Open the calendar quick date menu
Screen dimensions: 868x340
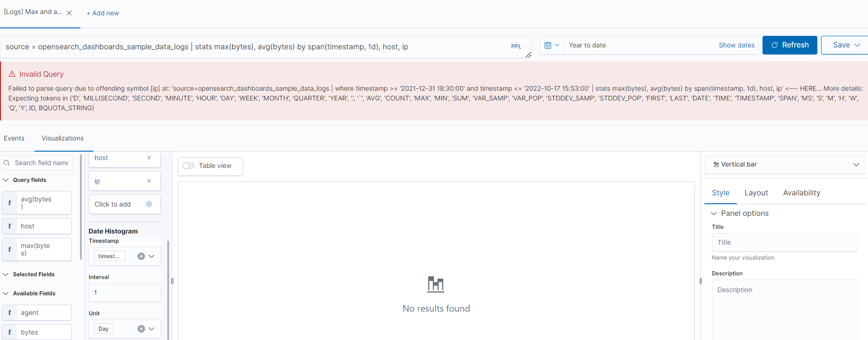tap(552, 45)
